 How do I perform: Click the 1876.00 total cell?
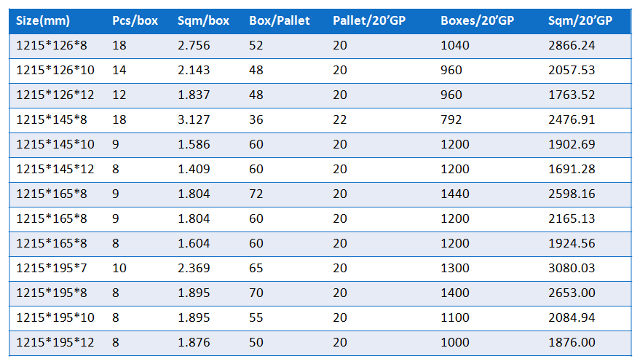click(x=572, y=342)
